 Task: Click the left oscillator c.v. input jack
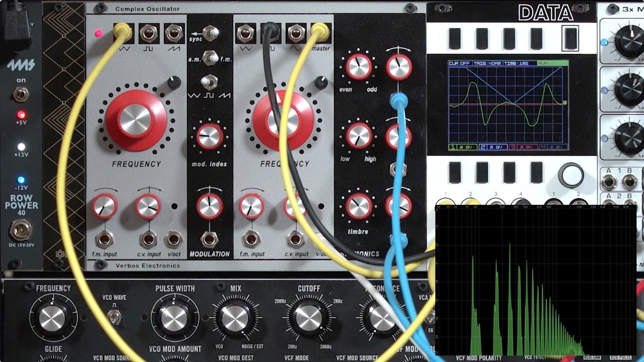pyautogui.click(x=148, y=239)
